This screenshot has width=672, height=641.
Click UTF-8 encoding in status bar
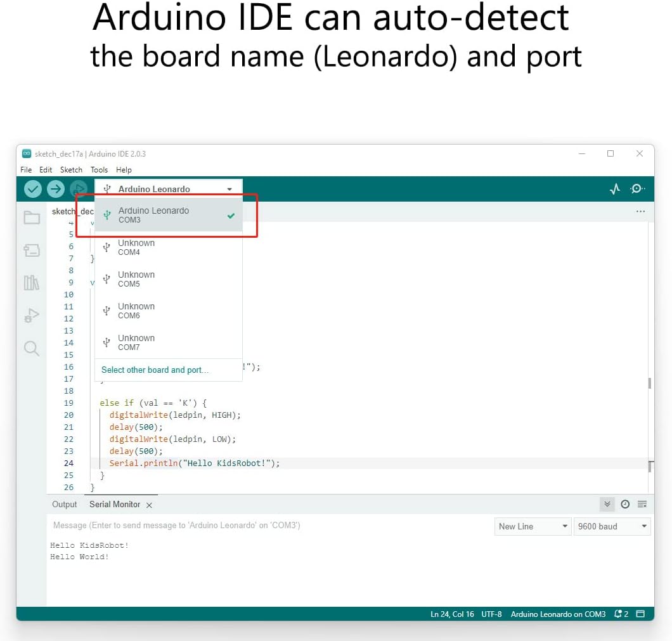tap(491, 614)
